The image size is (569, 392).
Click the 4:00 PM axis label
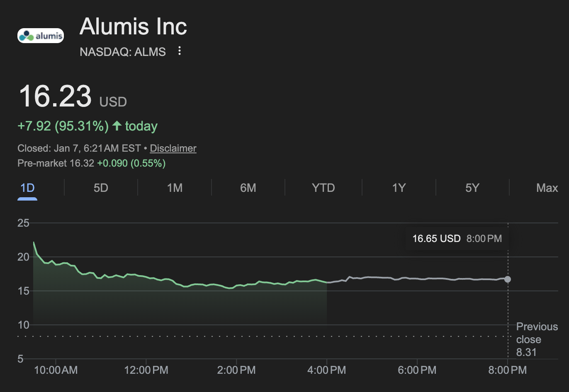[x=326, y=370]
